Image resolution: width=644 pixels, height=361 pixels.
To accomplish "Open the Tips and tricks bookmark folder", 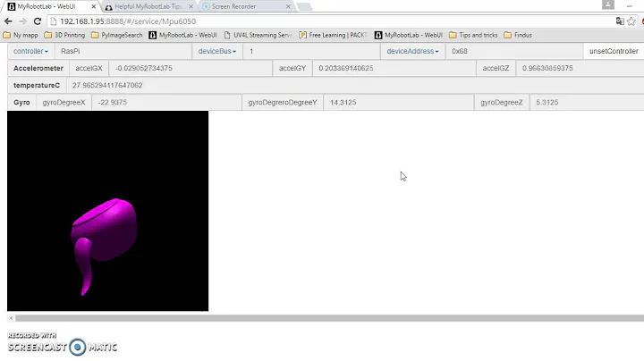I will tap(473, 35).
